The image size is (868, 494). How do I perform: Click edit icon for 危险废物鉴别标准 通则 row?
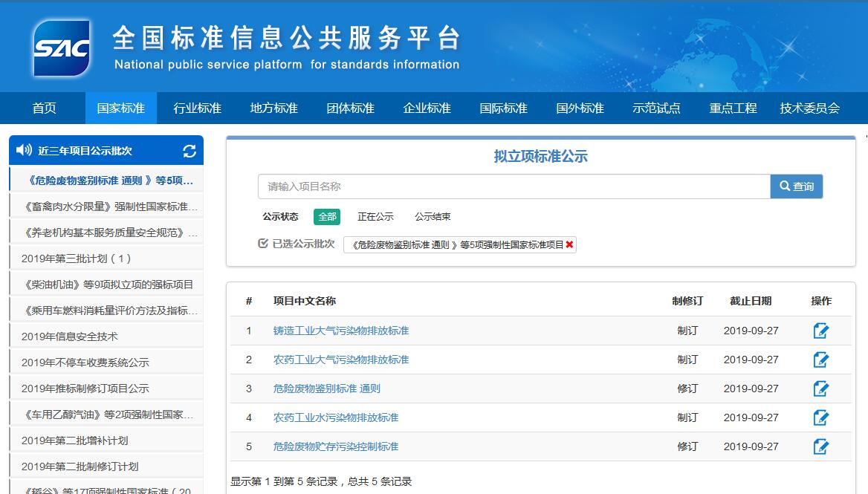click(820, 389)
